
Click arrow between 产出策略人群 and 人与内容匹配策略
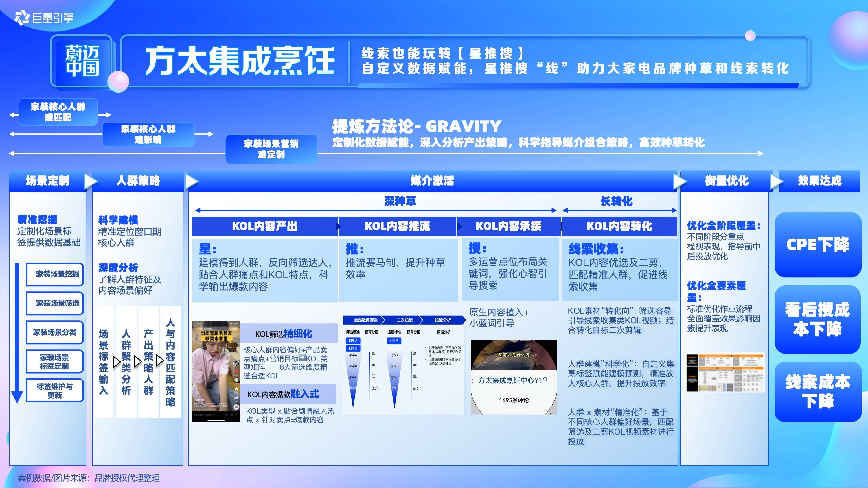click(x=160, y=360)
